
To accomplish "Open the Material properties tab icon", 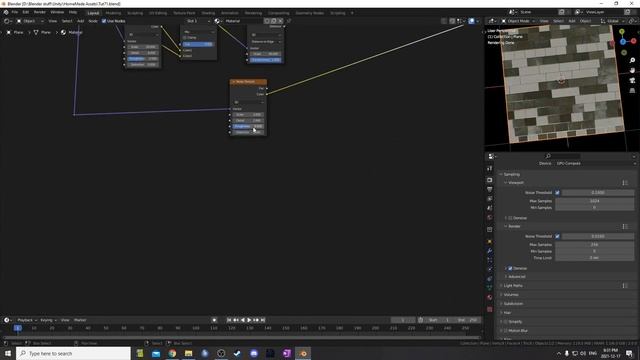I will [490, 298].
